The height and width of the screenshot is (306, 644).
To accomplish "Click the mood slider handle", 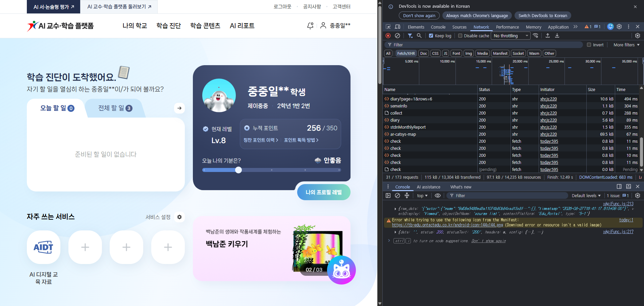I will [238, 170].
